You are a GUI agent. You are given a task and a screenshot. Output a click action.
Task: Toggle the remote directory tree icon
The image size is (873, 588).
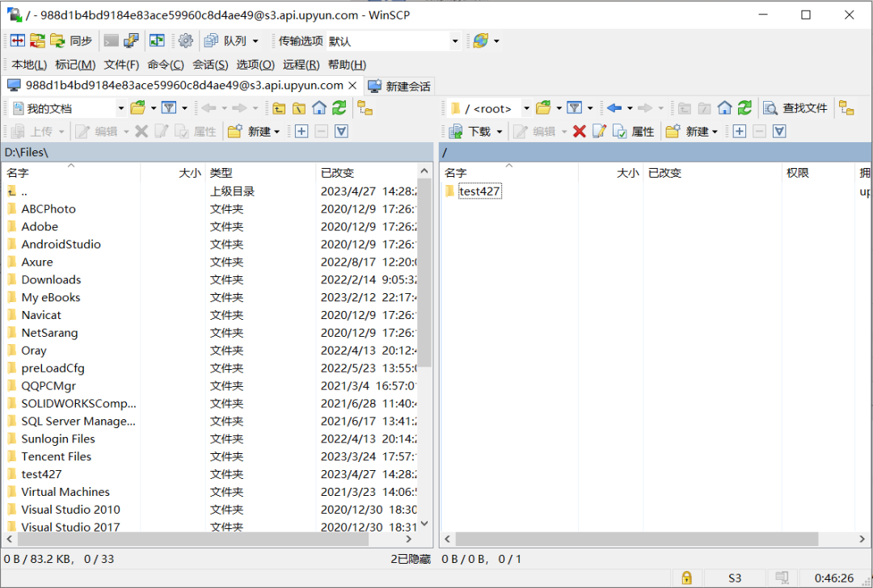coord(846,108)
